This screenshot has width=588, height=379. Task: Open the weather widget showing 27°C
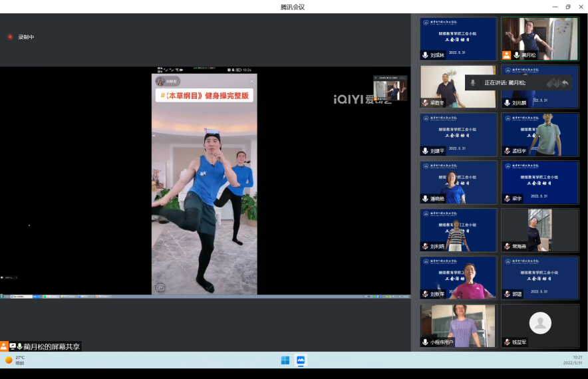[15, 360]
